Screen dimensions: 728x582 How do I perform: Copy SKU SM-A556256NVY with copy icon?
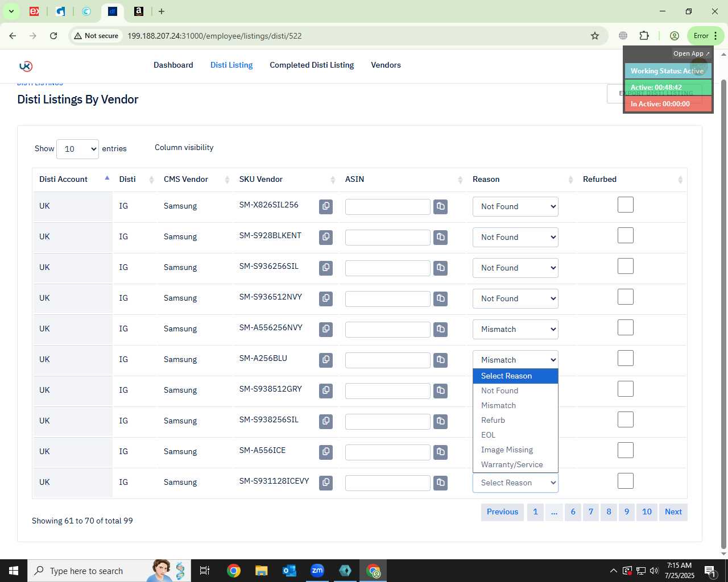tap(326, 329)
